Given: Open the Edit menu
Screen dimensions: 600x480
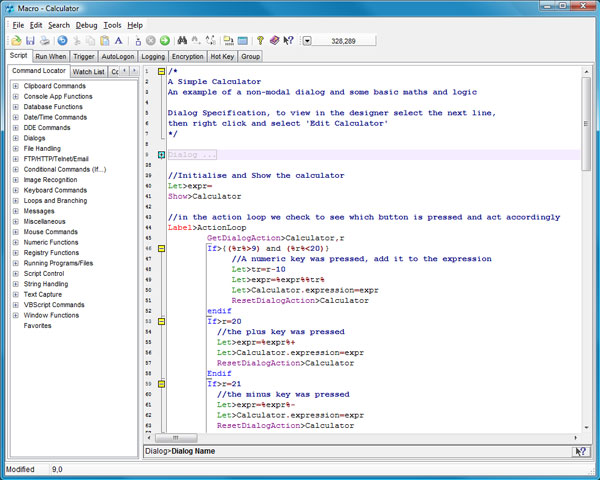Looking at the screenshot, I should coord(36,25).
